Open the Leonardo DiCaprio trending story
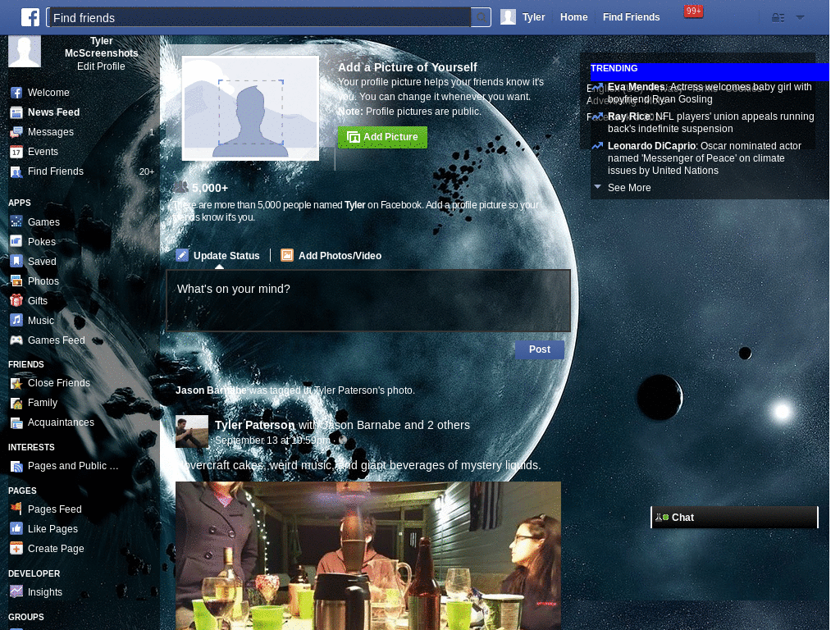 [x=705, y=158]
